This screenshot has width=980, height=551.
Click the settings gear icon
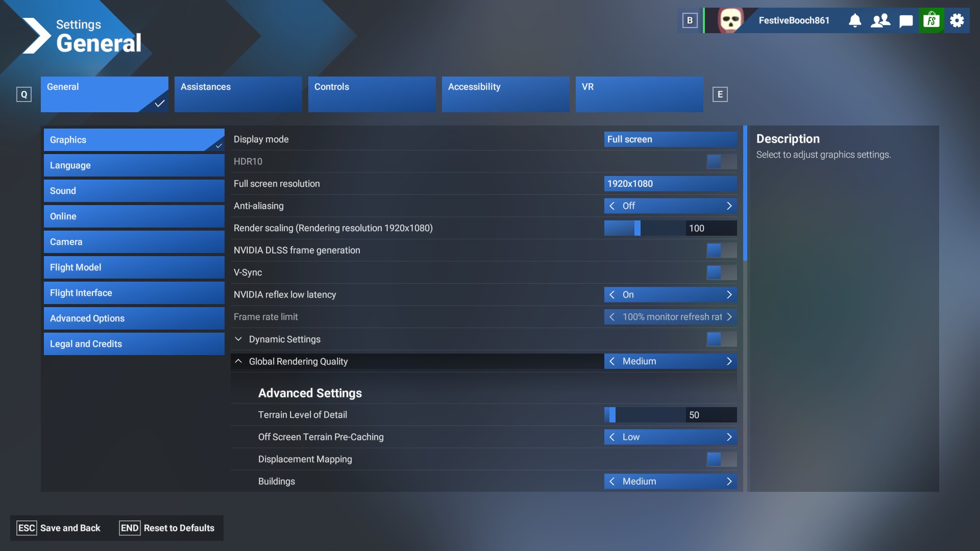[957, 20]
